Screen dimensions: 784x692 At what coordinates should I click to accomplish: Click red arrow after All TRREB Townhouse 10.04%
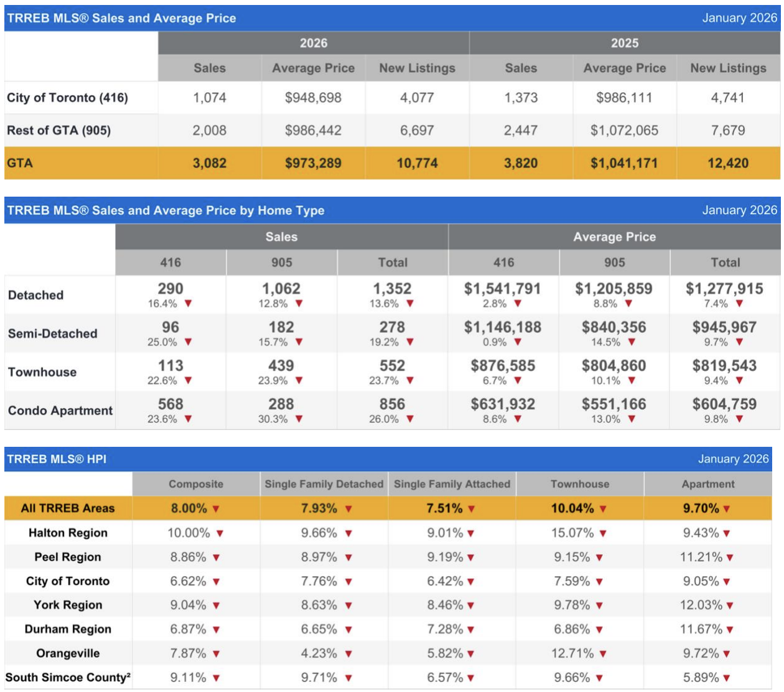[602, 509]
